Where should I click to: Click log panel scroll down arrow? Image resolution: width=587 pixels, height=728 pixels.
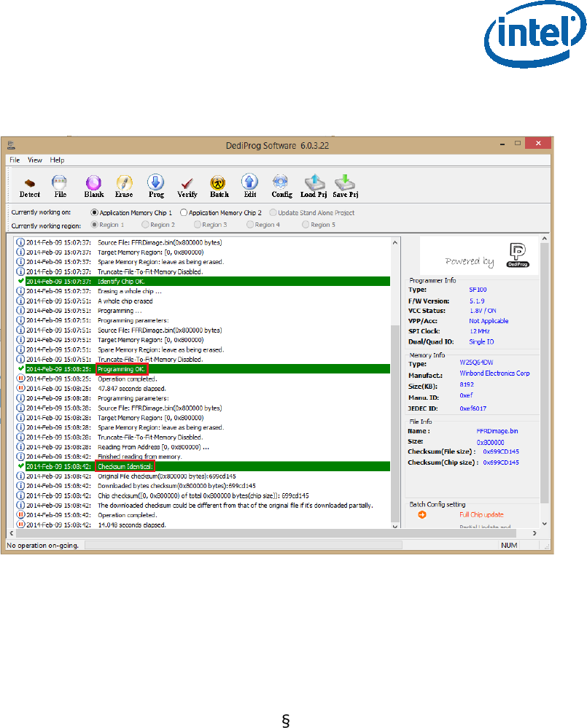[x=395, y=525]
